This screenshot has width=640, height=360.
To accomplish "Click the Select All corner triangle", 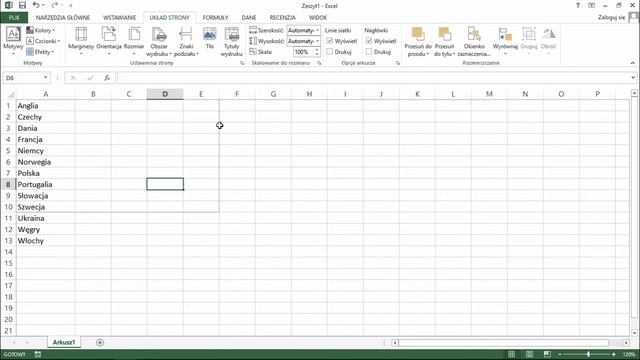I will (x=11, y=95).
